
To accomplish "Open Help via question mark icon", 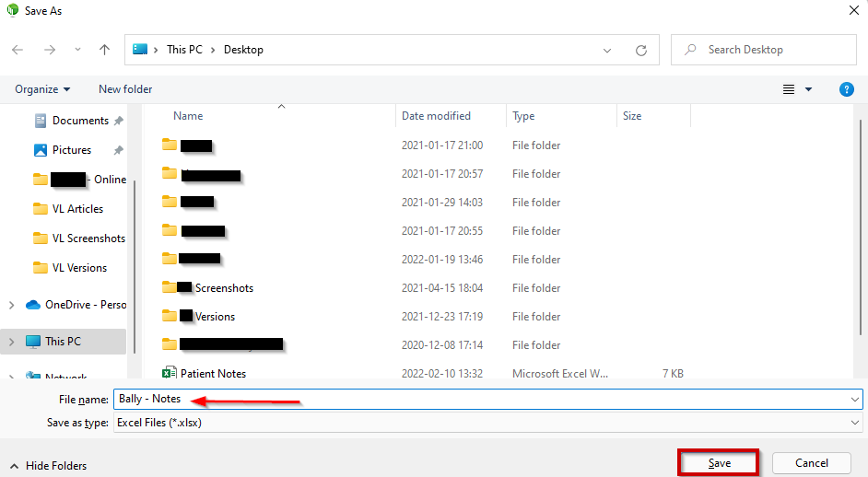I will click(x=847, y=89).
